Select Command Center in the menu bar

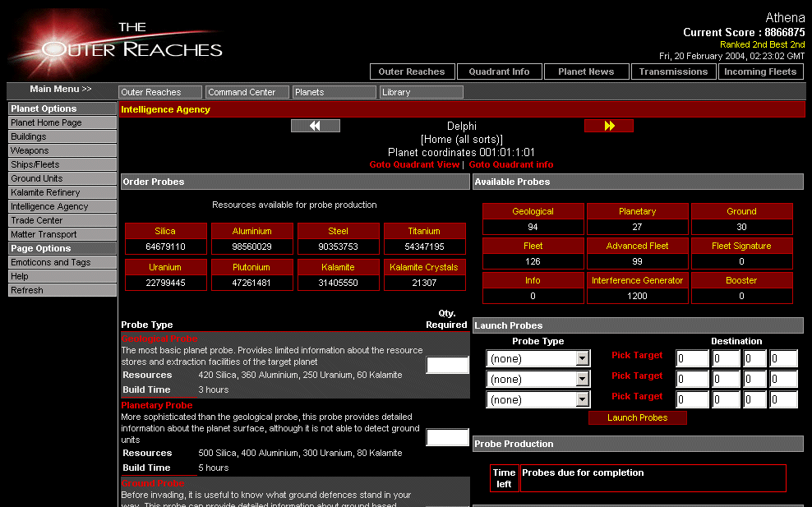point(247,92)
